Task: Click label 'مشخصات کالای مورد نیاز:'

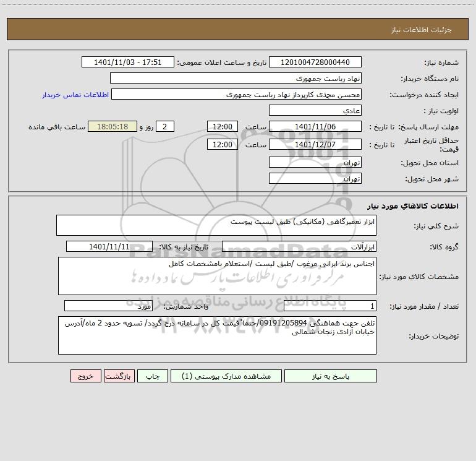Action: (419, 277)
